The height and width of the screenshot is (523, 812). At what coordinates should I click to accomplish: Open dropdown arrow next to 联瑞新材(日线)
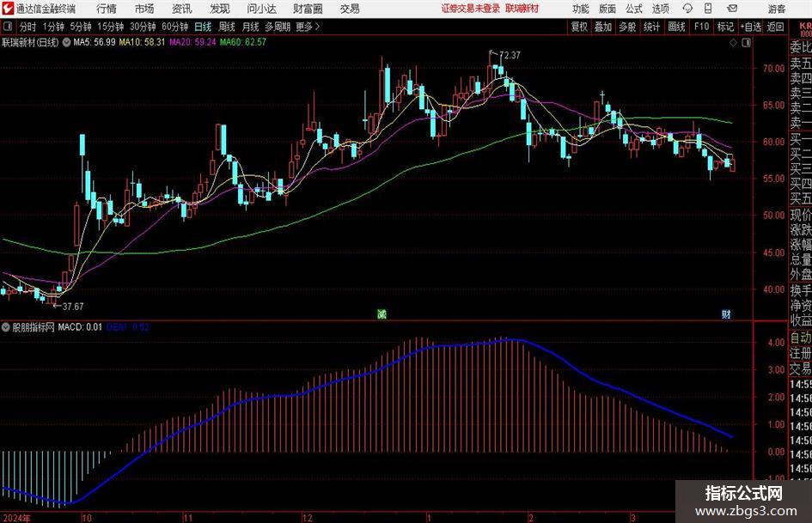[x=66, y=42]
